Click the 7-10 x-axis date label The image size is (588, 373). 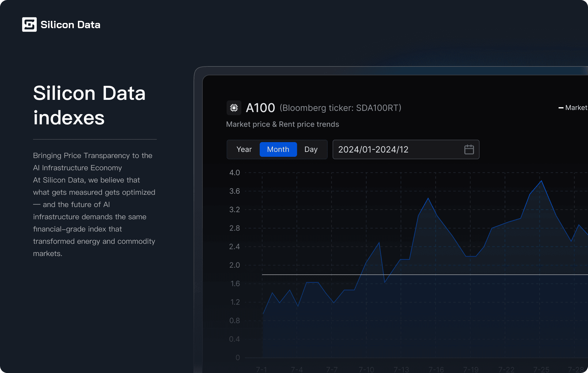[x=366, y=369]
